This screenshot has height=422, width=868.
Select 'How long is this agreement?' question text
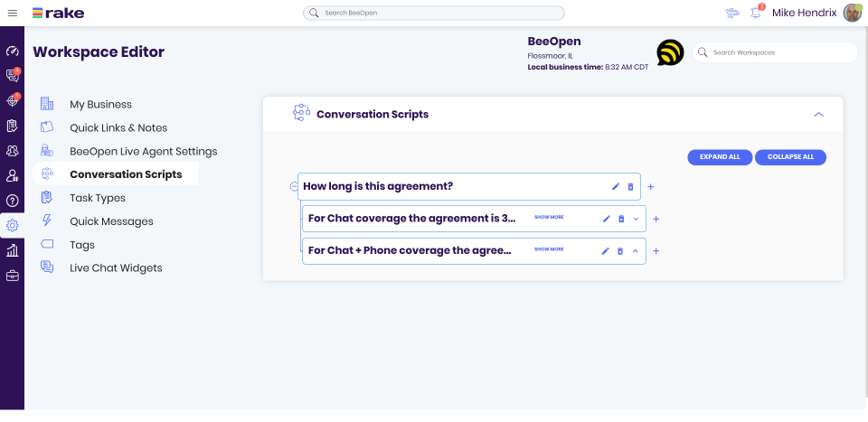378,186
